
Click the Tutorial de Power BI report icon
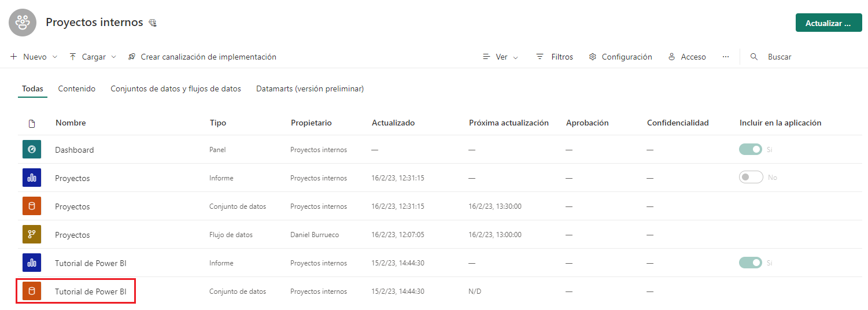point(32,263)
